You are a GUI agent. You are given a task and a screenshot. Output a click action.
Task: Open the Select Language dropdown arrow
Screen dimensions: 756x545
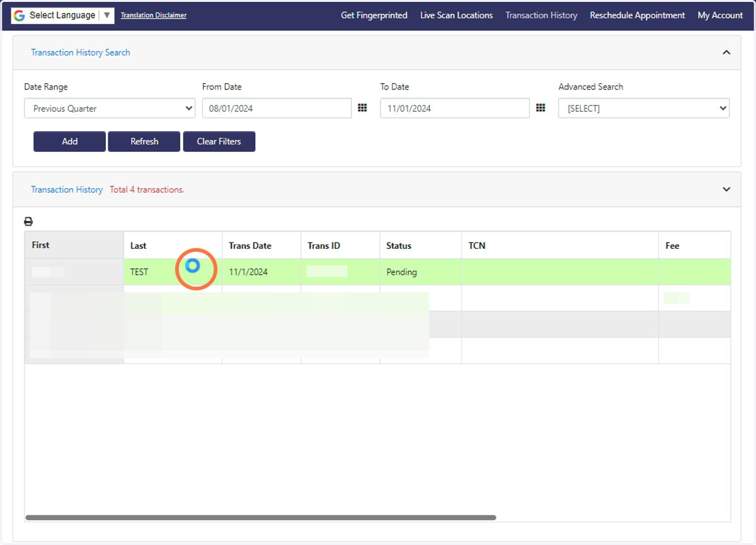tap(106, 15)
